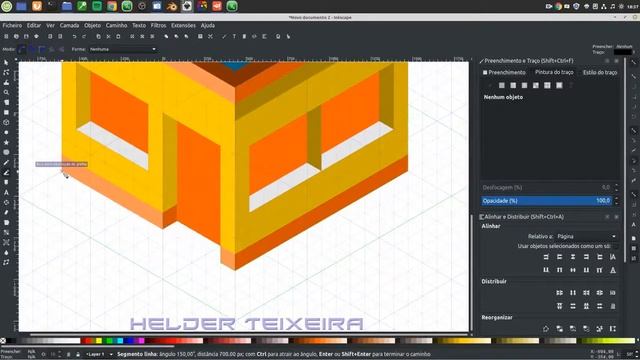The height and width of the screenshot is (360, 640).
Task: Pick the red swatch in bottom palette
Action: click(89, 340)
